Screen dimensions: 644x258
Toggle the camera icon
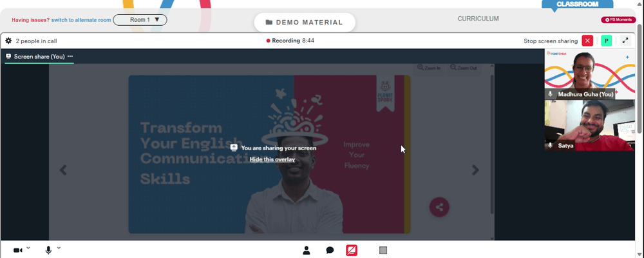[17, 250]
